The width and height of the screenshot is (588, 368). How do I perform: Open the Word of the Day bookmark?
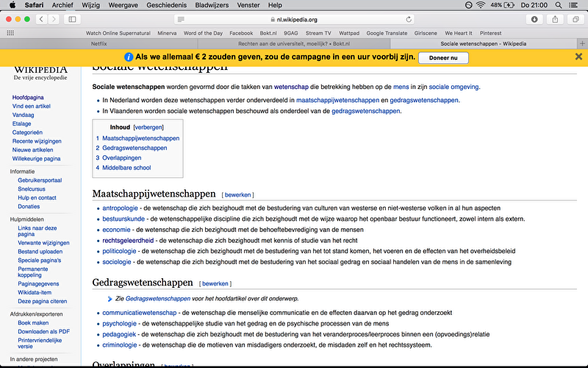(x=203, y=33)
